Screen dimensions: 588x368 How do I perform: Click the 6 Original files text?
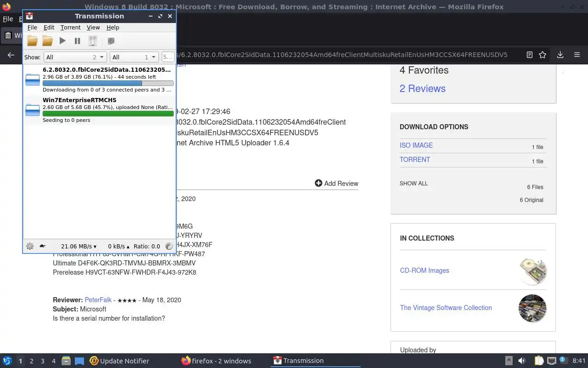click(x=531, y=200)
